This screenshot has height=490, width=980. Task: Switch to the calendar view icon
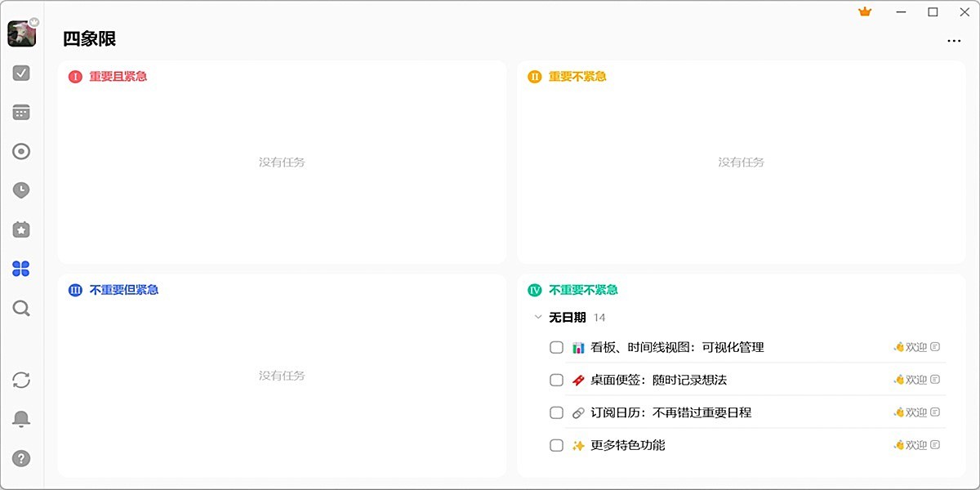pos(20,112)
